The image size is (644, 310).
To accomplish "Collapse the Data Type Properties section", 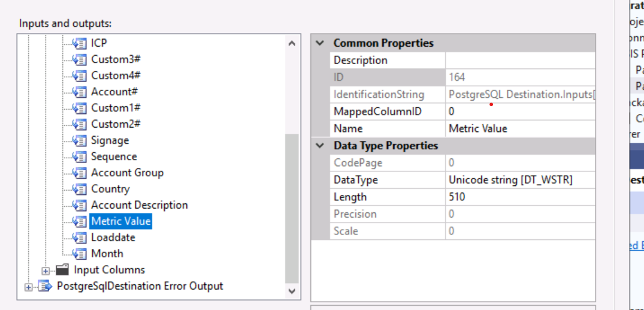I will (320, 146).
